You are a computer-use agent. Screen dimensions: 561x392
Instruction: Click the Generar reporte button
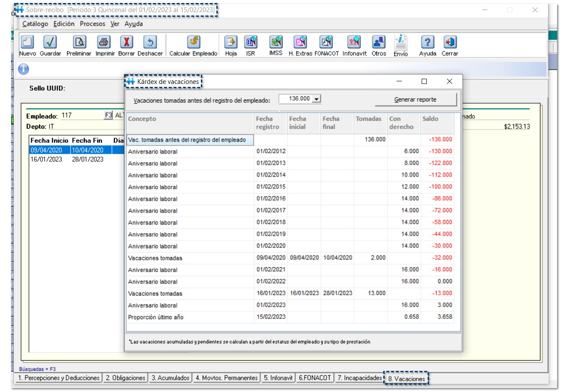[x=415, y=99]
